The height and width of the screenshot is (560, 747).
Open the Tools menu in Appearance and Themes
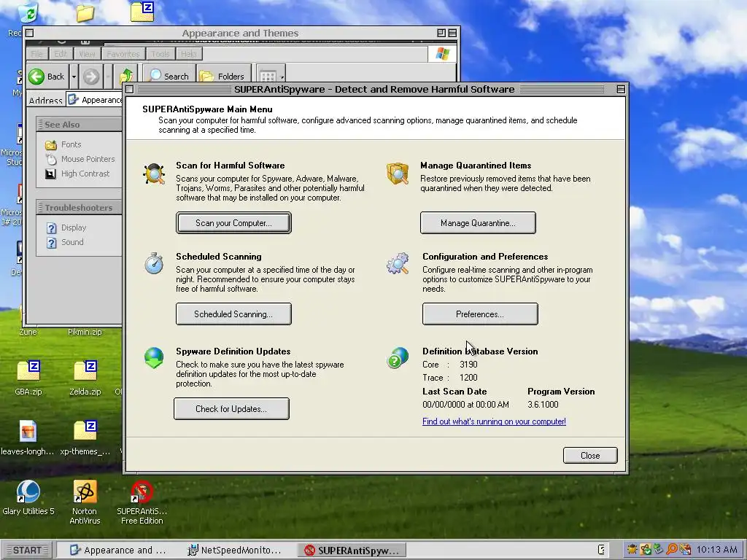(160, 54)
